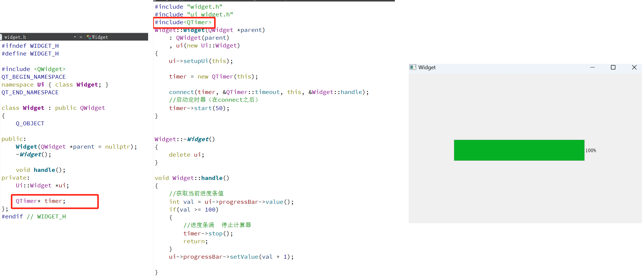Open the widget.h file selector dropdown arrow

click(75, 37)
